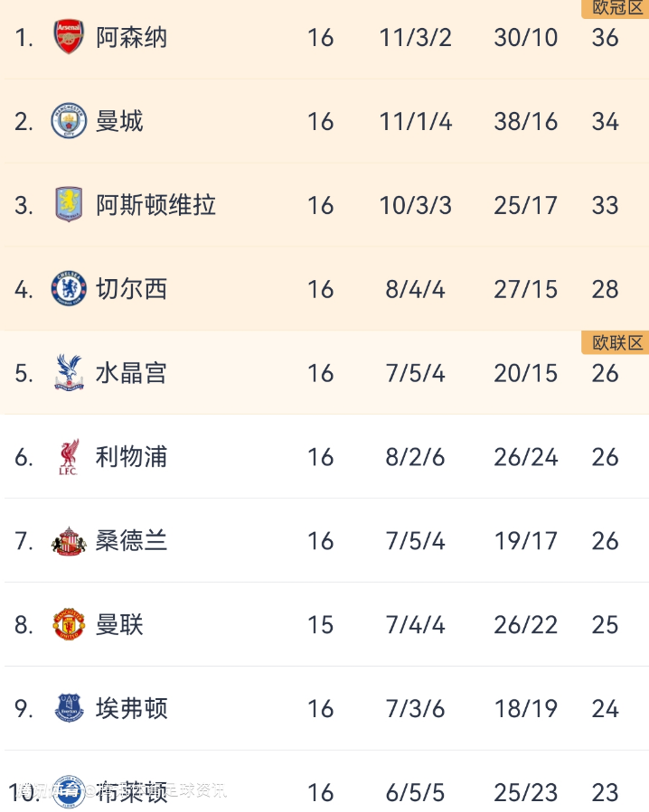Select the Aston Villa crest

pyautogui.click(x=69, y=205)
